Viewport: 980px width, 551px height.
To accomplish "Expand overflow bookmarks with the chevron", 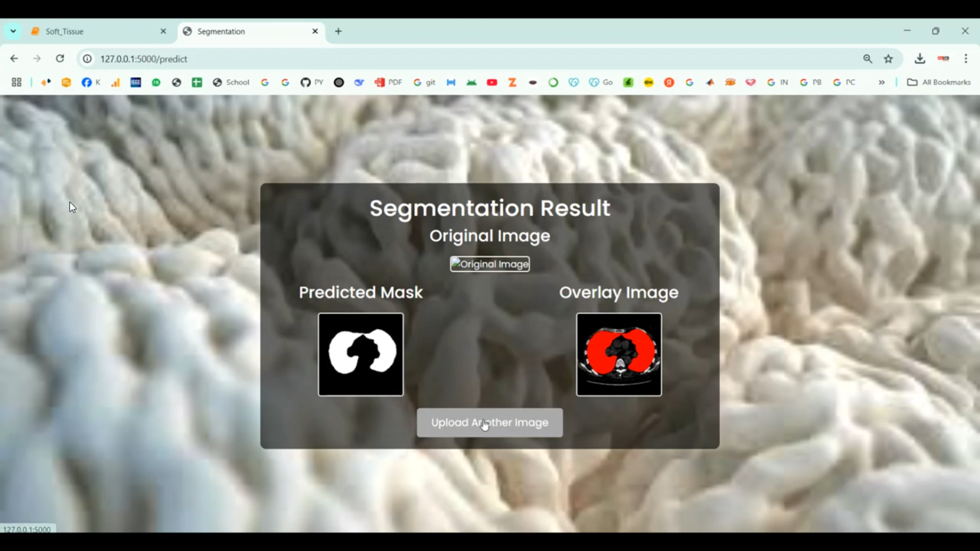I will click(882, 82).
